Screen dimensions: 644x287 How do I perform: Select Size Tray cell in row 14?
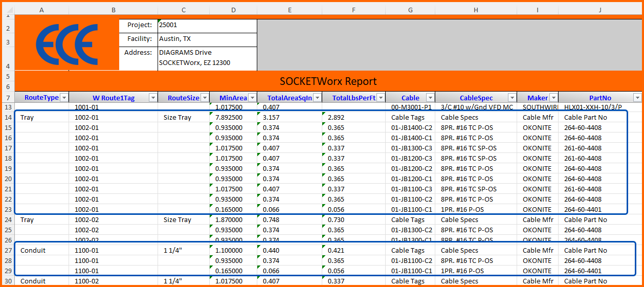pos(184,118)
